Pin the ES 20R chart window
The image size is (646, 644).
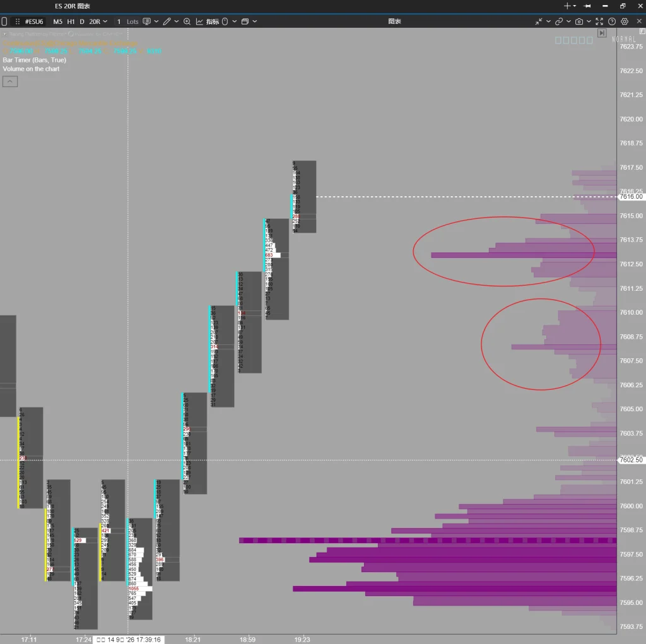coord(587,6)
